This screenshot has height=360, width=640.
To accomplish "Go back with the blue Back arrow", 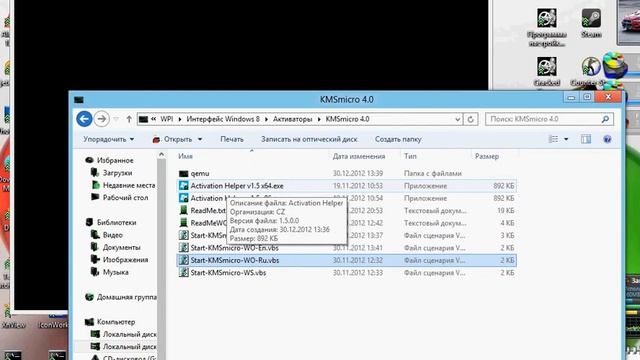I will pos(84,119).
